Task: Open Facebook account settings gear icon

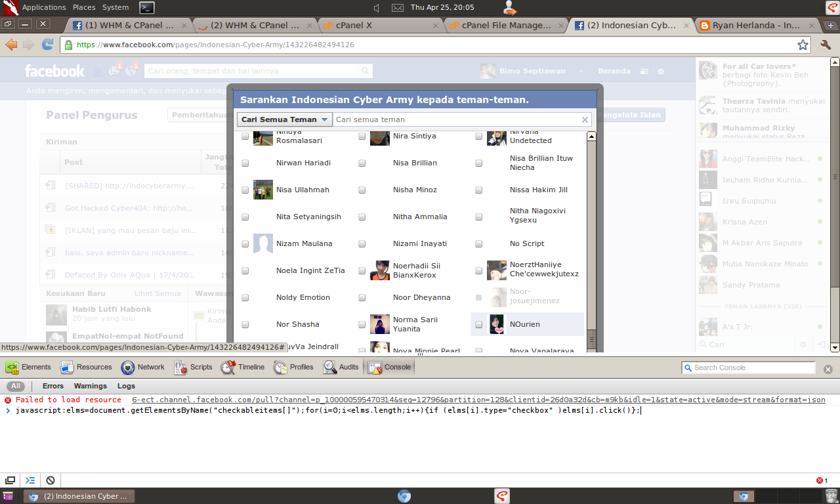Action: (661, 71)
